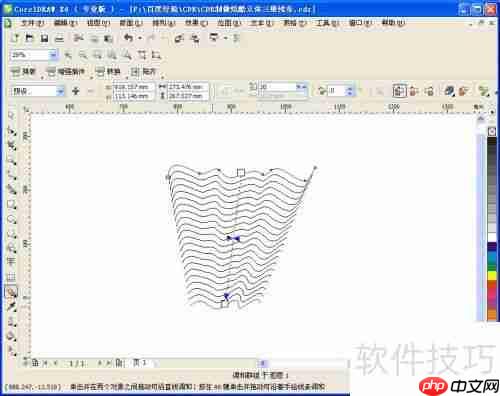Open the 窗口(W) menu
This screenshot has width=500, height=396.
[x=360, y=23]
